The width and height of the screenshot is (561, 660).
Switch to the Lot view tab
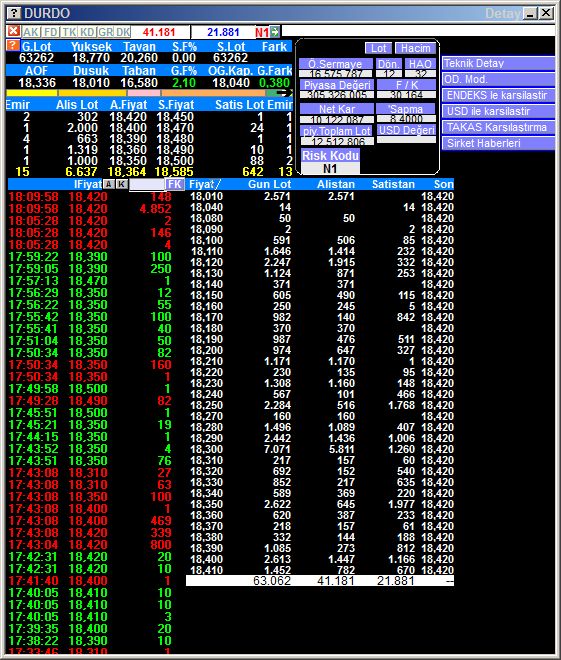coord(378,48)
